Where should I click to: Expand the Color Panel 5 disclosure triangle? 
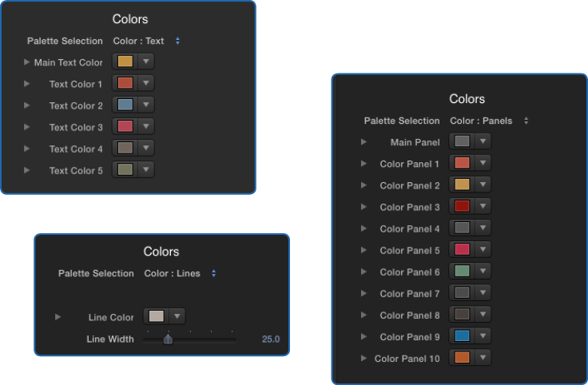click(364, 250)
